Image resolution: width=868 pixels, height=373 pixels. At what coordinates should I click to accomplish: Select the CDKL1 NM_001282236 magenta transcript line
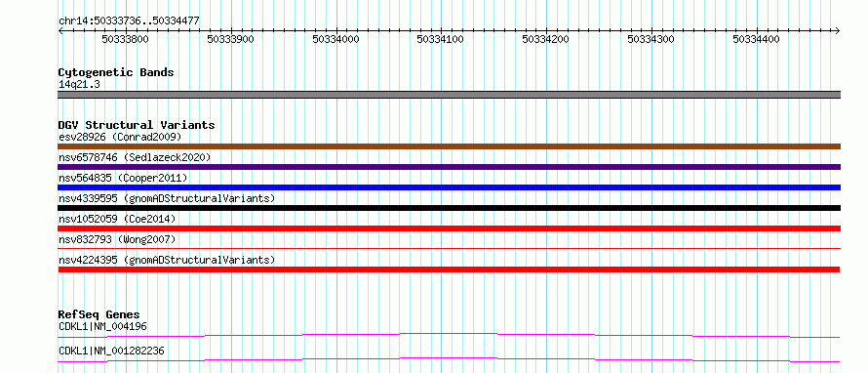(449, 359)
